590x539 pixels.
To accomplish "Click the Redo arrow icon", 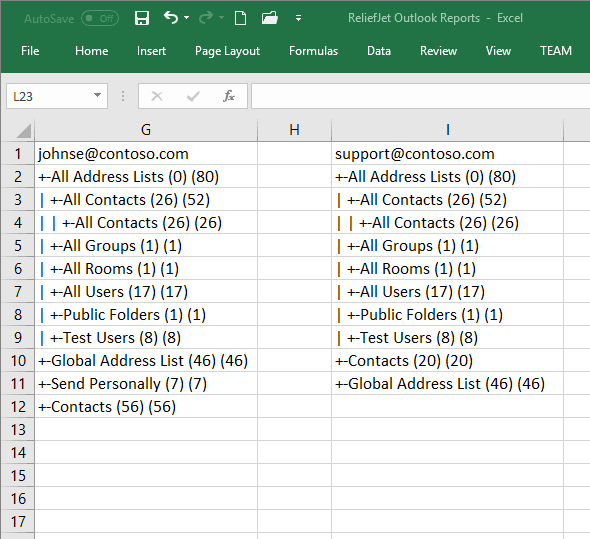I will pyautogui.click(x=206, y=18).
